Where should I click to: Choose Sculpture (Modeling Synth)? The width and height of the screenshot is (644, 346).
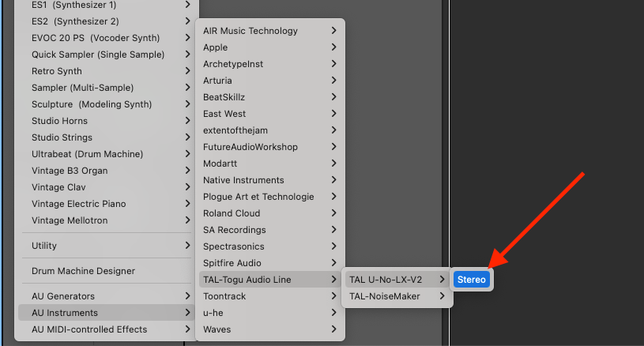tap(107, 104)
